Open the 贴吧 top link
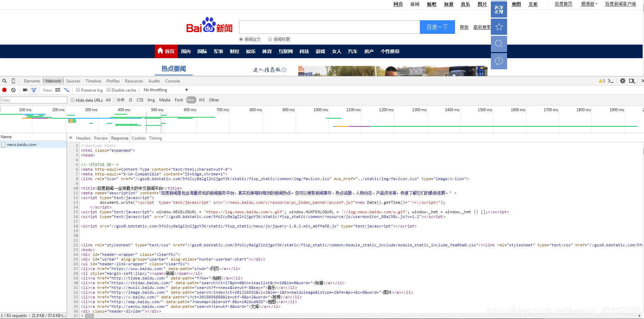Screen dimensions: 644x319 click(x=432, y=4)
